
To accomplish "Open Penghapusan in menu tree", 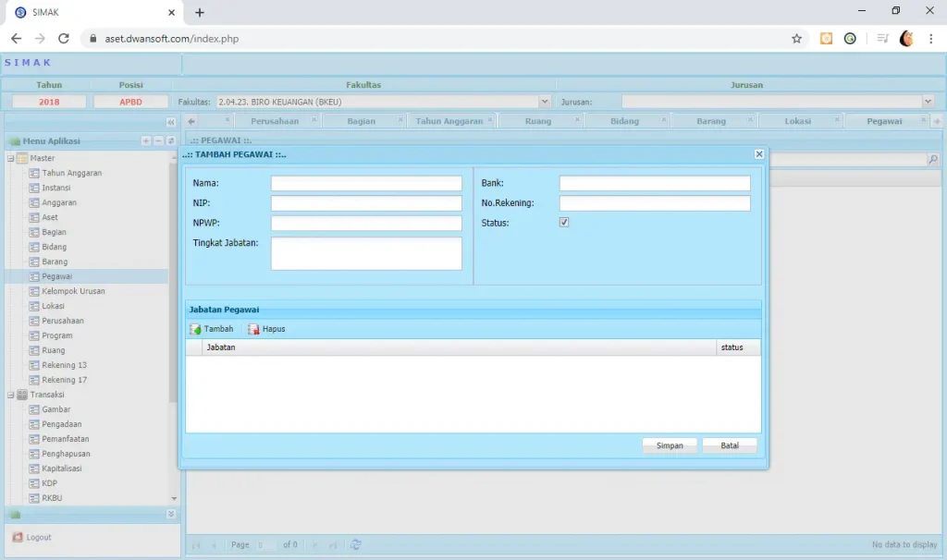I will [66, 454].
